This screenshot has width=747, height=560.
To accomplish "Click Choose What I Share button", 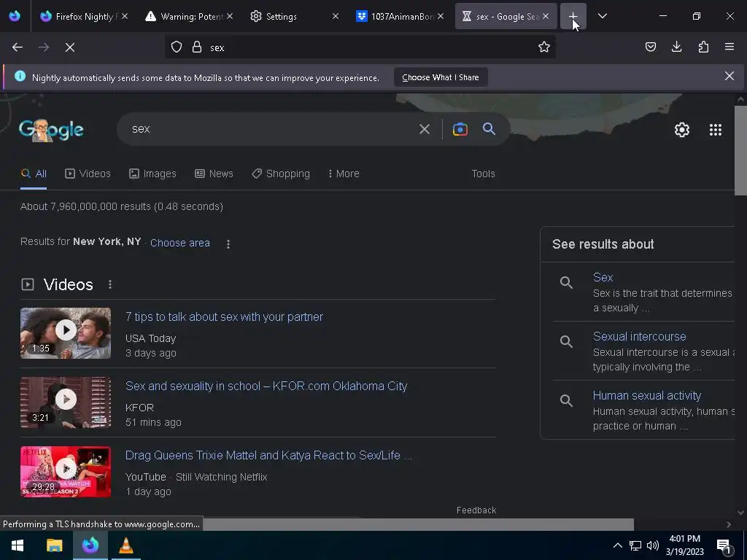I will click(440, 77).
